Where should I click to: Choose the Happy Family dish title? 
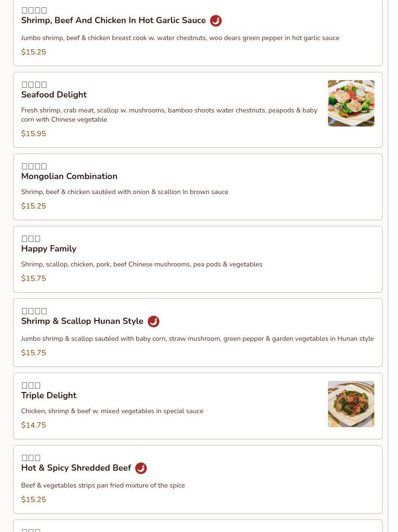[49, 249]
